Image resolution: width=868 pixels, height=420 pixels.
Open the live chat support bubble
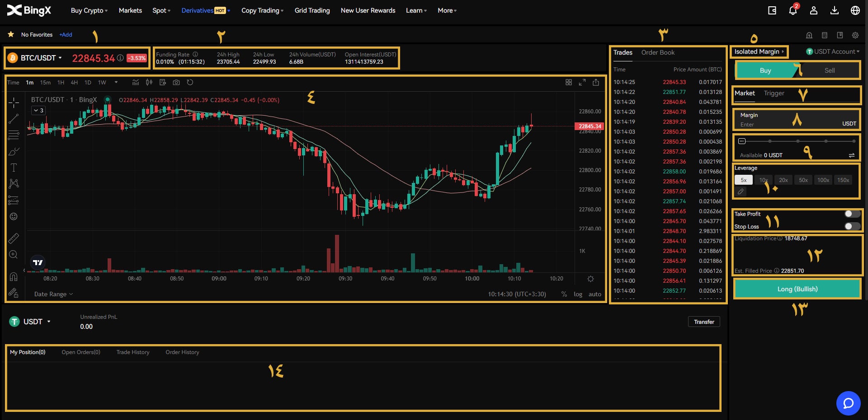pyautogui.click(x=849, y=403)
